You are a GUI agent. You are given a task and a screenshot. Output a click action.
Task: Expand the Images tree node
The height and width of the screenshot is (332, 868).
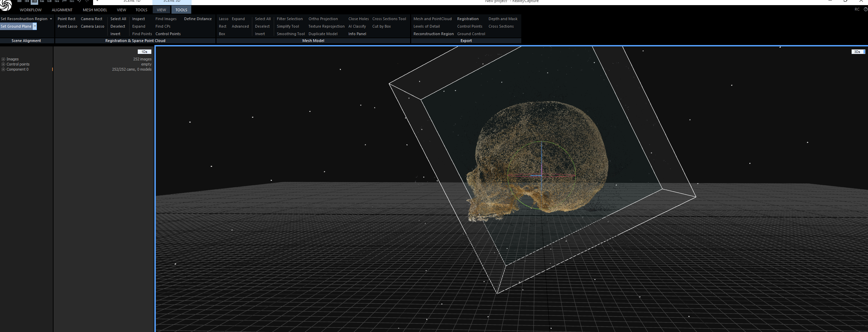3,59
